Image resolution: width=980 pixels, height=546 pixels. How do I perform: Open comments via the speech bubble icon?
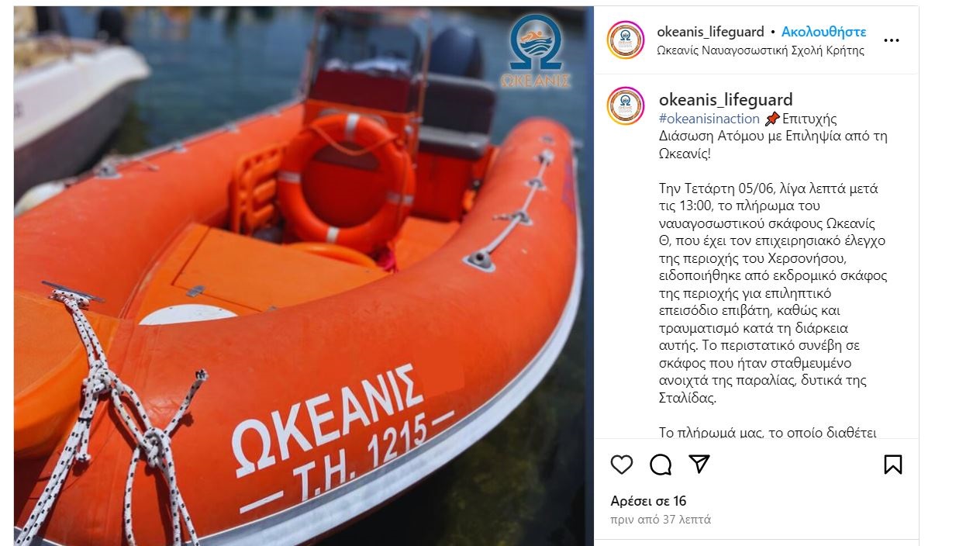661,465
